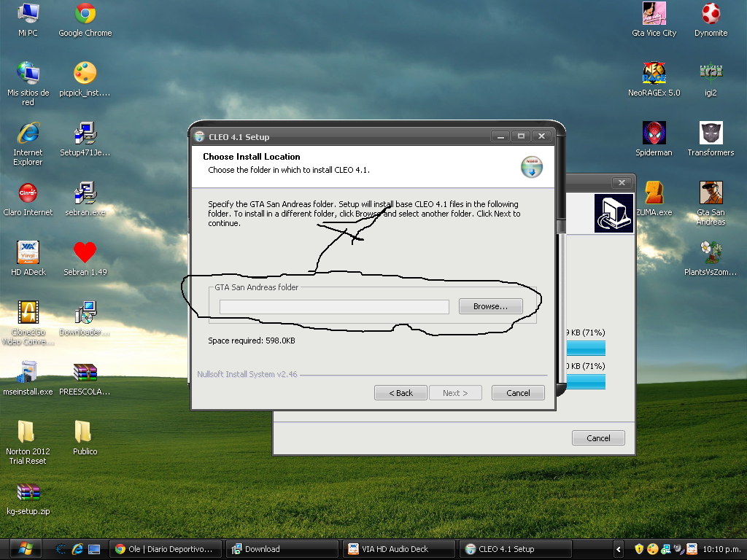Select the ZUMA.exe desktop icon
This screenshot has height=560, width=747.
654,198
